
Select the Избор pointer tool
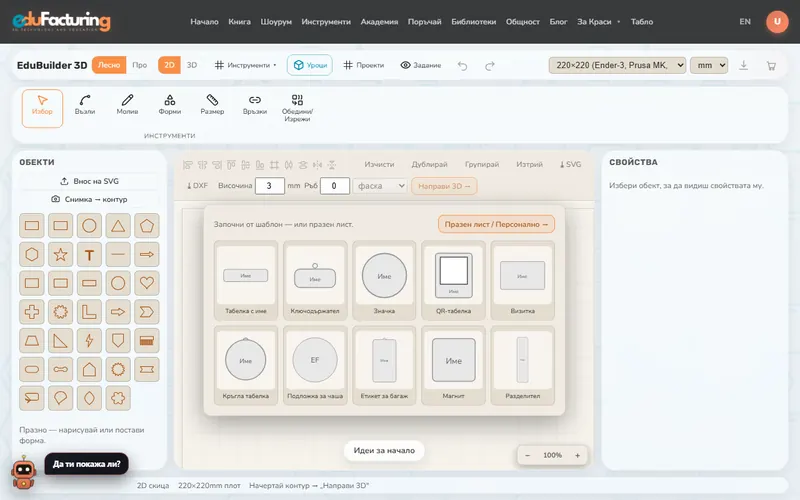click(x=42, y=108)
